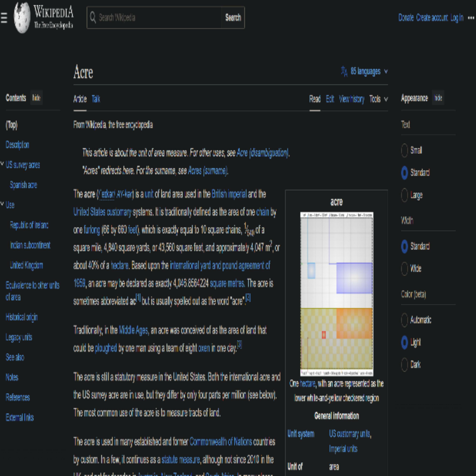This screenshot has width=476, height=476.
Task: Click the search magnifier icon
Action: coord(93,17)
